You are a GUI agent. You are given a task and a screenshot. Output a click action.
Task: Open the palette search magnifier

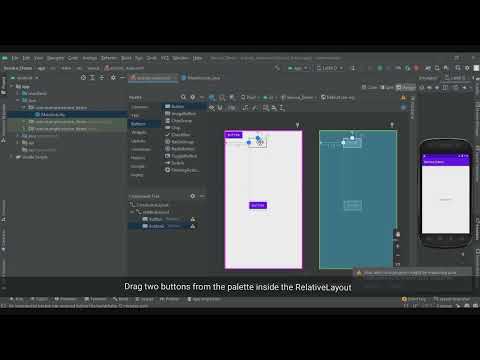point(183,97)
